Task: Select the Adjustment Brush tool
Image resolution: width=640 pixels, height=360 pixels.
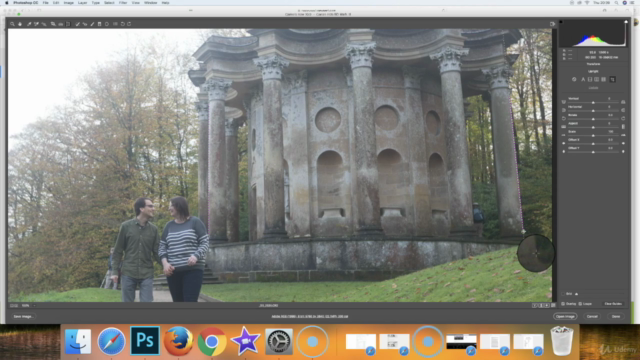Action: [92, 24]
